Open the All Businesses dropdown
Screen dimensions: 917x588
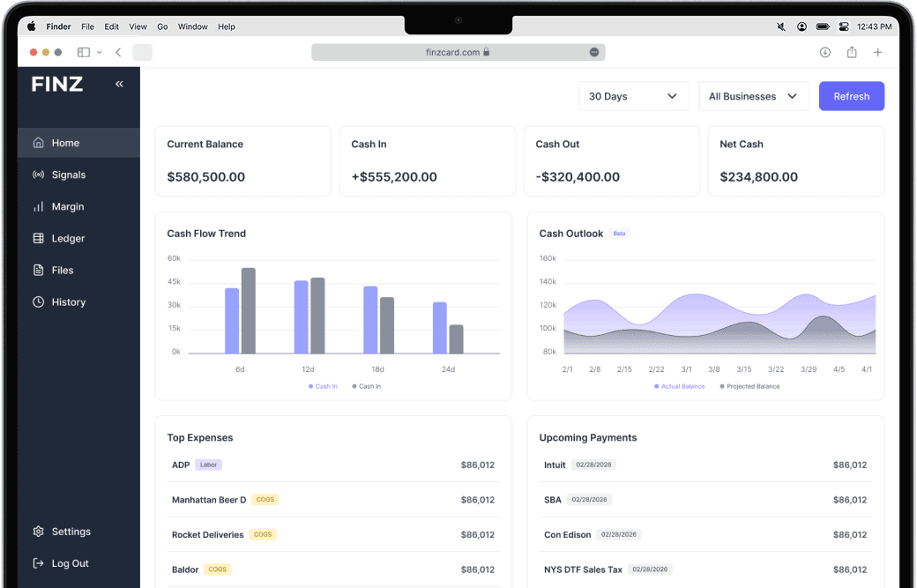tap(754, 96)
